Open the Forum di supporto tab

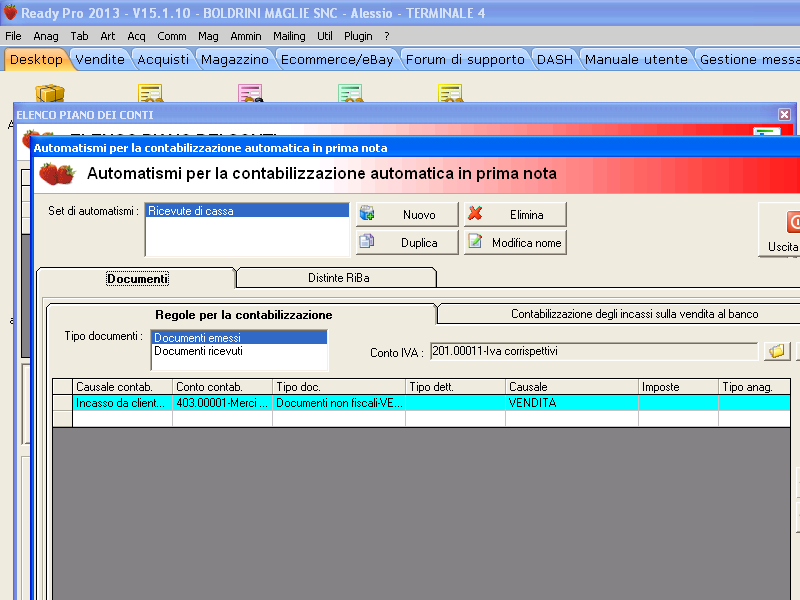click(465, 60)
